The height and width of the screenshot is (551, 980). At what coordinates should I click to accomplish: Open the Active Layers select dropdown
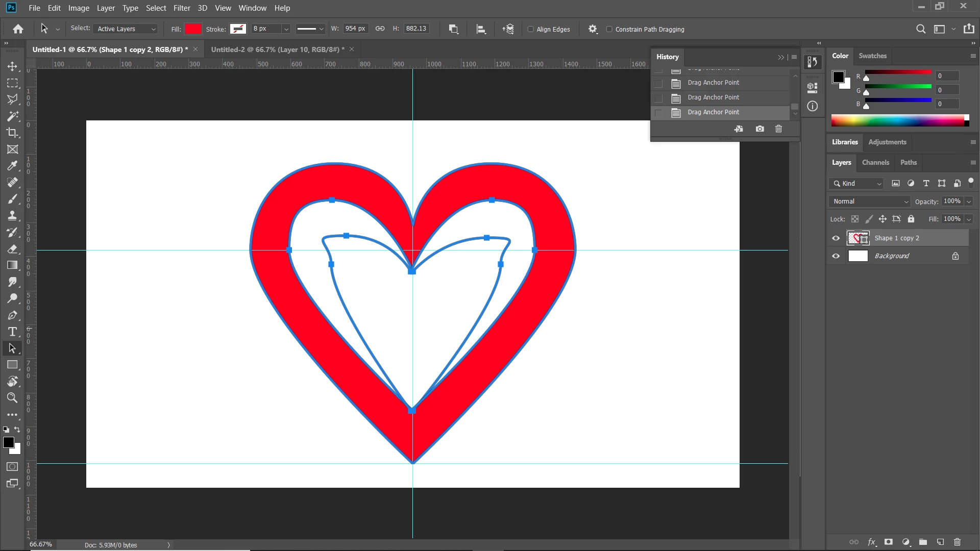126,29
